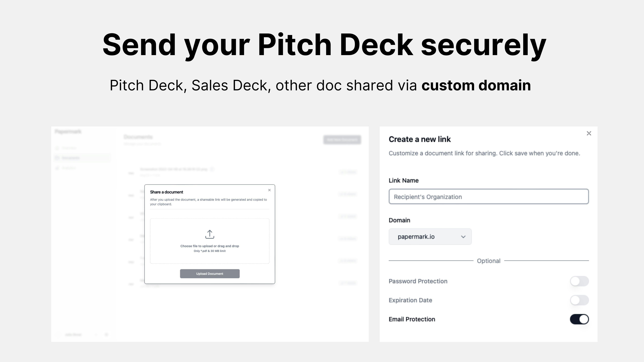Image resolution: width=644 pixels, height=362 pixels.
Task: Click the Upload Document button
Action: pyautogui.click(x=210, y=274)
